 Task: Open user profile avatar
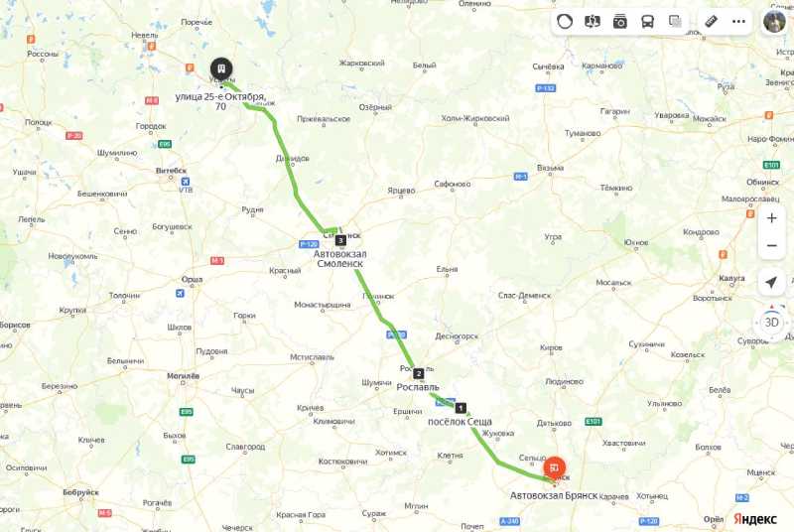pos(774,21)
